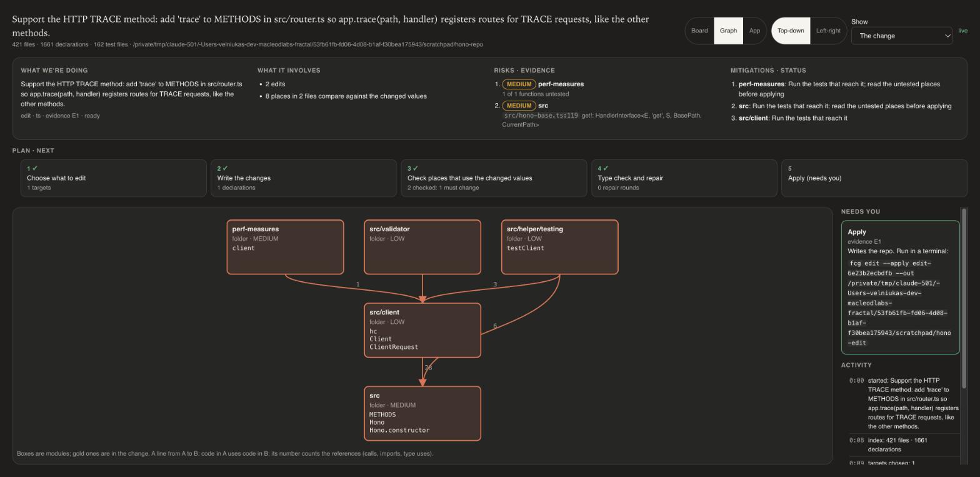Click testClient in src/helper/testing node
980x477 pixels.
[x=526, y=248]
